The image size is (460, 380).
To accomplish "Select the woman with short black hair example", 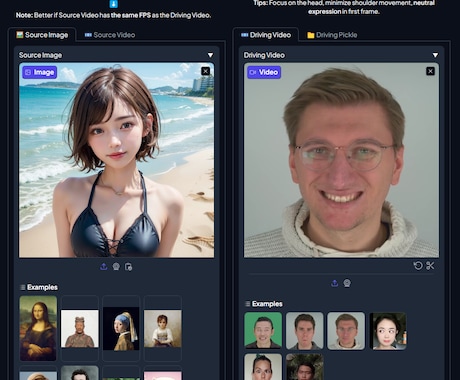I will [388, 331].
